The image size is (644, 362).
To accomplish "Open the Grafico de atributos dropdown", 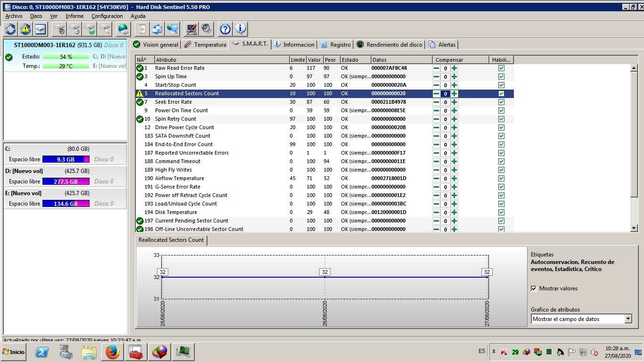I will coord(627,319).
